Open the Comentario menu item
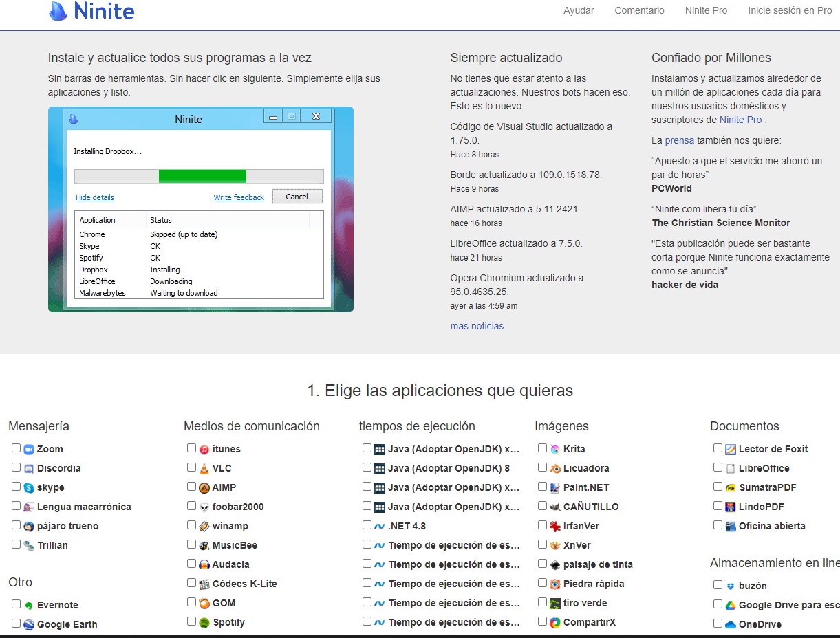Screen dimensions: 840x638 pyautogui.click(x=640, y=10)
